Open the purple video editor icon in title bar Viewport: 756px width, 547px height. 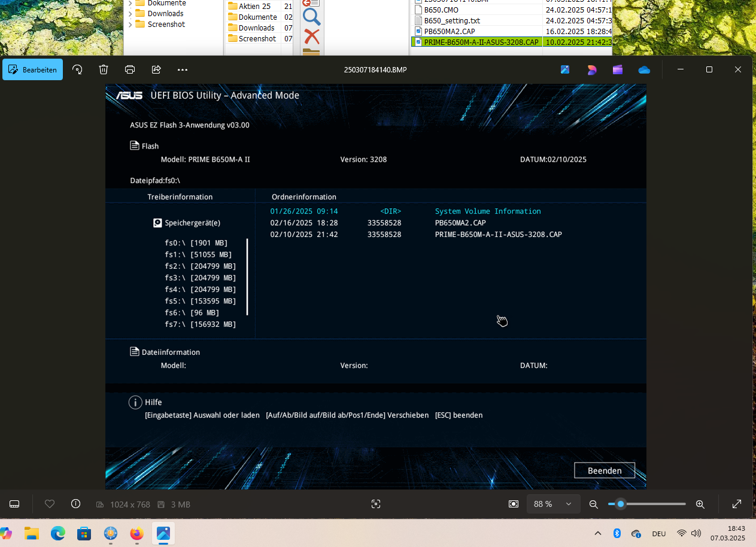click(618, 69)
